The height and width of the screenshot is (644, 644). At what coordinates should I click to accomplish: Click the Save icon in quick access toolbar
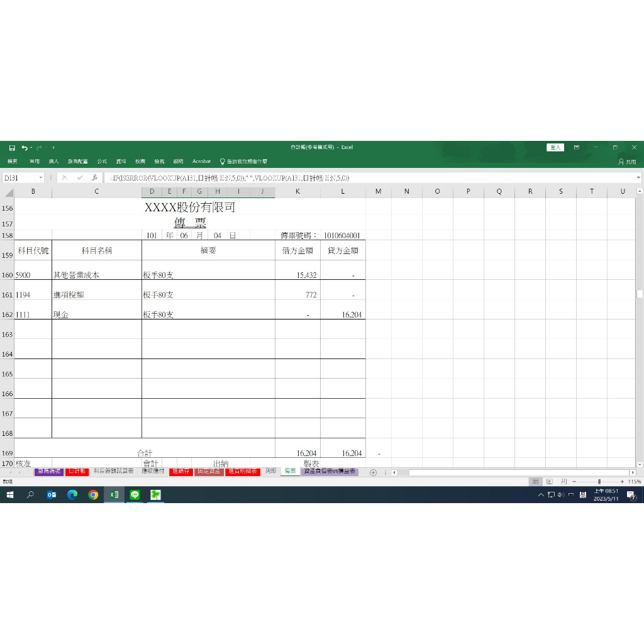point(12,148)
